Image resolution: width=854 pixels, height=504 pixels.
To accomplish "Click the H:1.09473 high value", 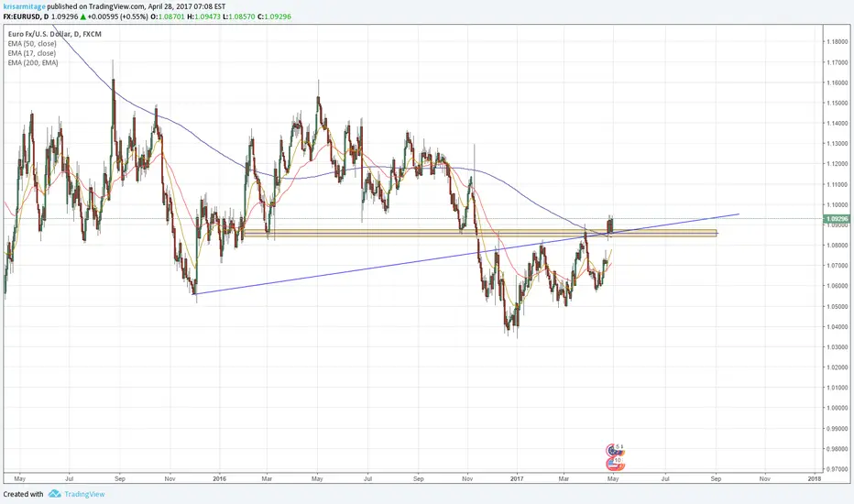I will click(x=203, y=16).
